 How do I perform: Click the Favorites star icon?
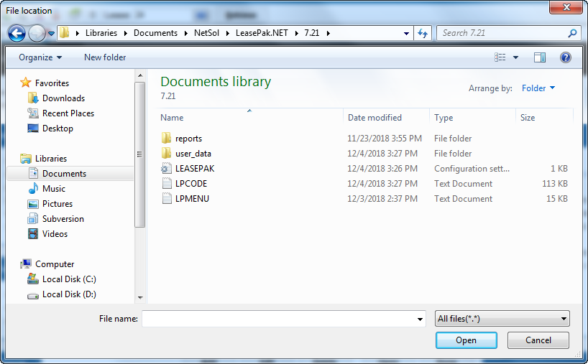(25, 83)
